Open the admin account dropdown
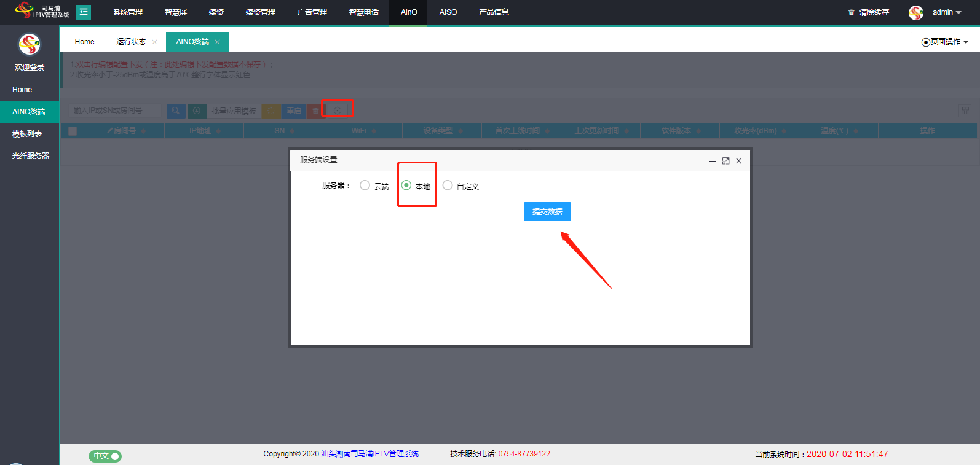 (946, 12)
